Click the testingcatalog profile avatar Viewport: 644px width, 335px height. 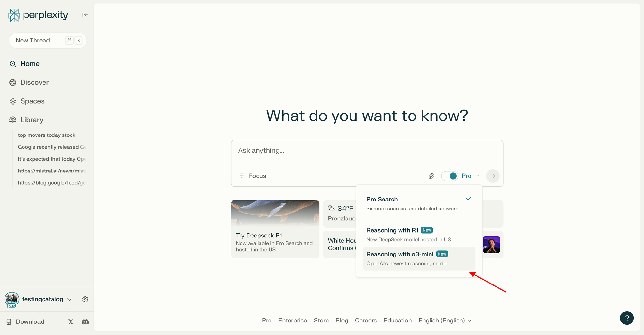12,300
